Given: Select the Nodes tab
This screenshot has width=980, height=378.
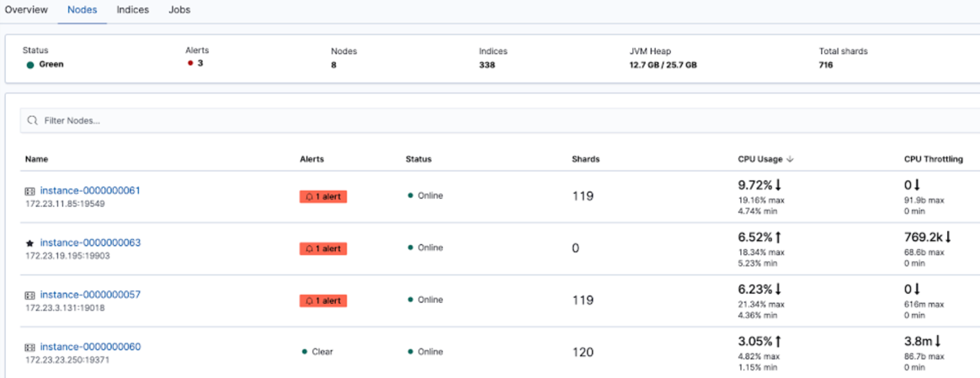Looking at the screenshot, I should (x=82, y=10).
